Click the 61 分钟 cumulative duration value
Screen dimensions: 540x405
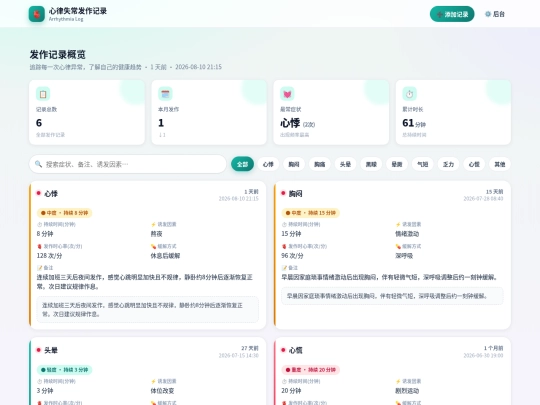(x=414, y=123)
